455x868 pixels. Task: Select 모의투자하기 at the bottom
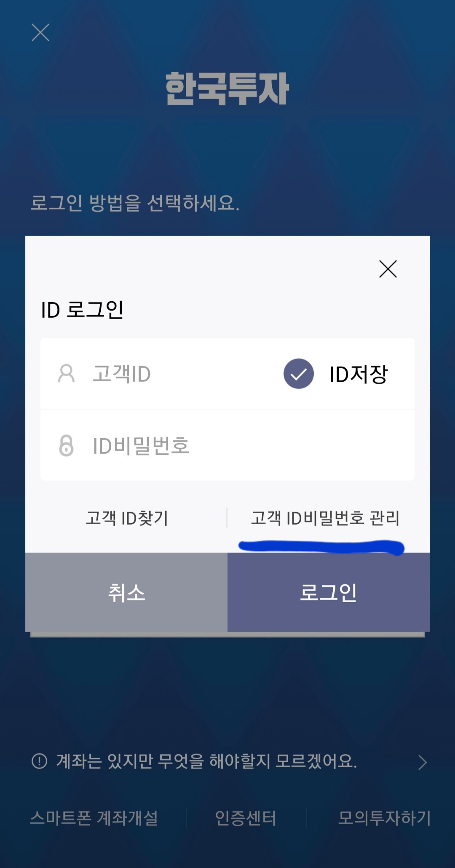tap(384, 818)
